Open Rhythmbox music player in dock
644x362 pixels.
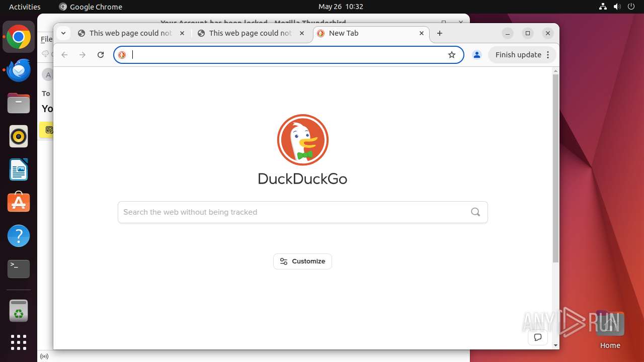(19, 136)
